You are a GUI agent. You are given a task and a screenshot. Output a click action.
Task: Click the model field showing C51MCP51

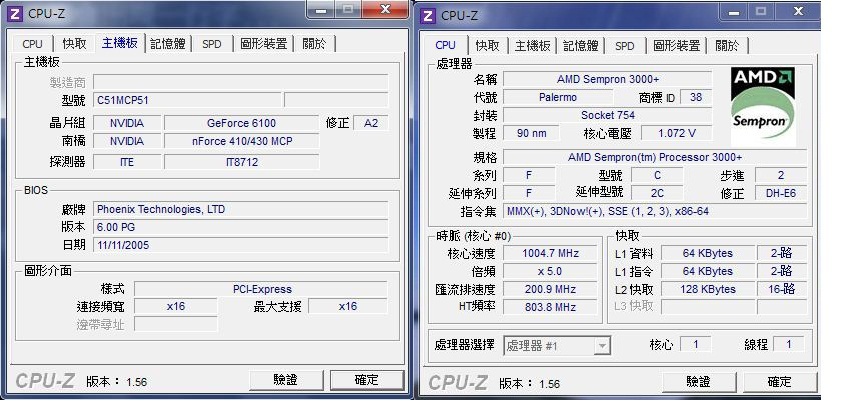(x=185, y=100)
